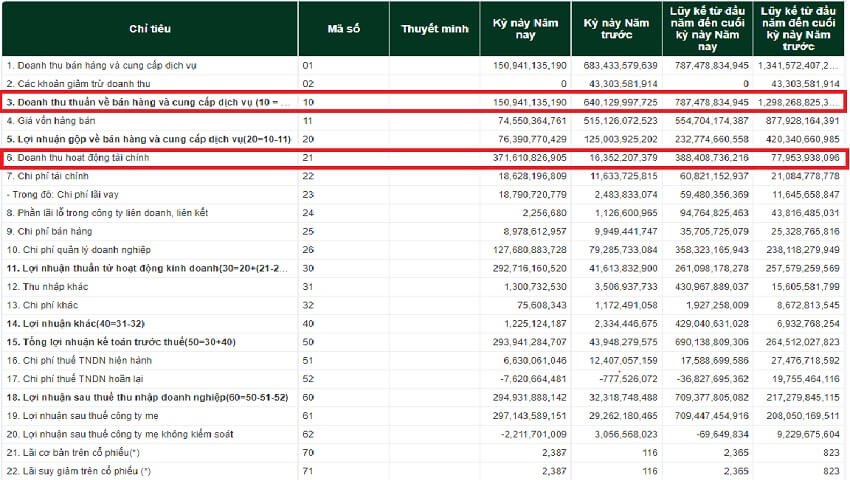The image size is (850, 480).
Task: Click value 16,352,207,379
Action: click(623, 158)
